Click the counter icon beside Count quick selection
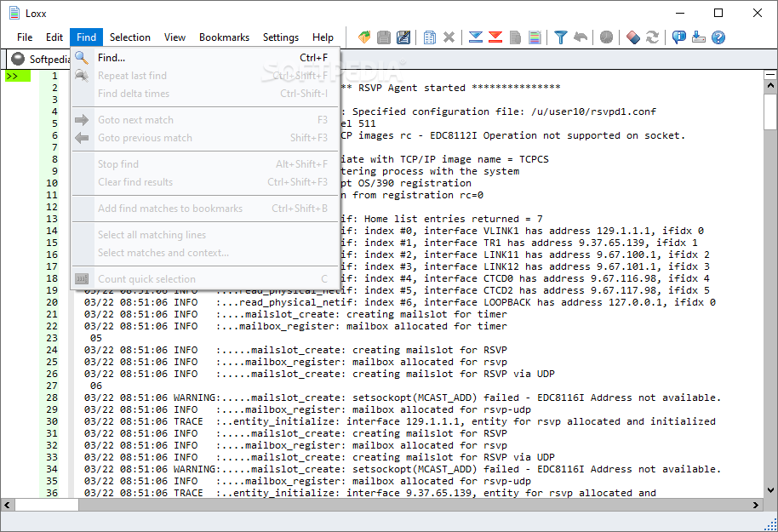This screenshot has height=532, width=778. pyautogui.click(x=82, y=279)
